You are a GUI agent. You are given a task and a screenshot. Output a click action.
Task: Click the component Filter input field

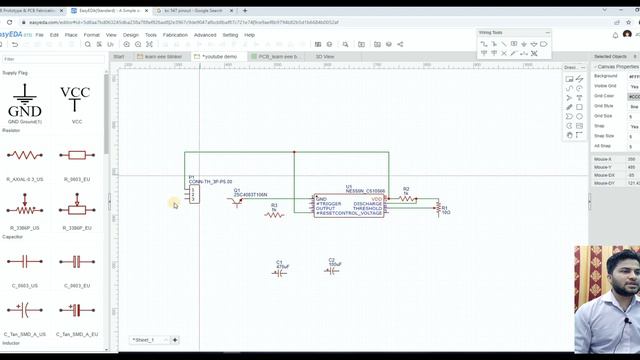[53, 59]
